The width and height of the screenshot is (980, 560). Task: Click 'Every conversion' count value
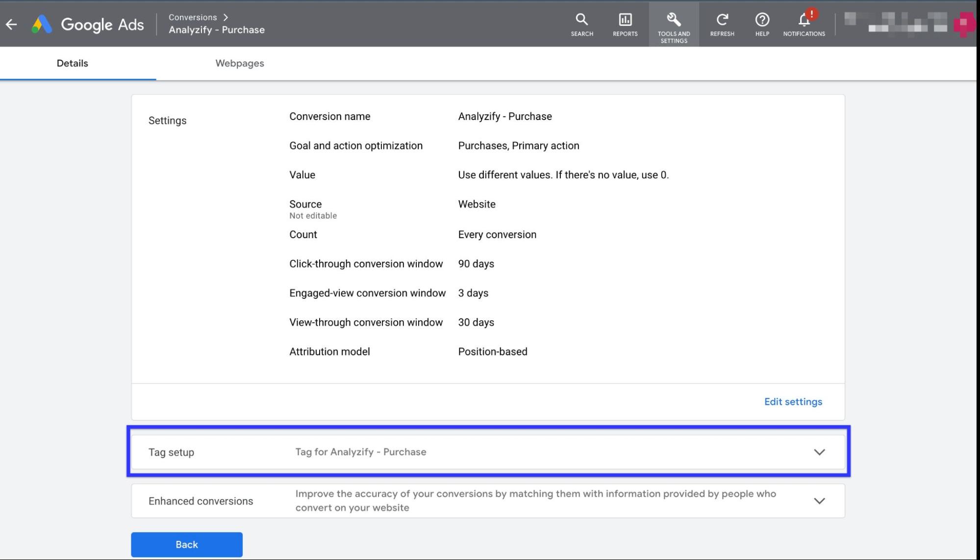click(497, 235)
